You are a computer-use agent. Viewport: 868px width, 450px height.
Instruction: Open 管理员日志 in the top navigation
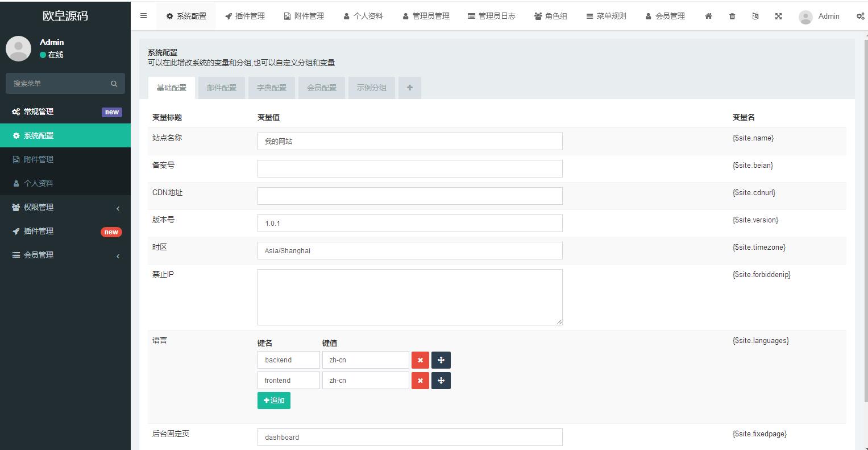[x=492, y=16]
